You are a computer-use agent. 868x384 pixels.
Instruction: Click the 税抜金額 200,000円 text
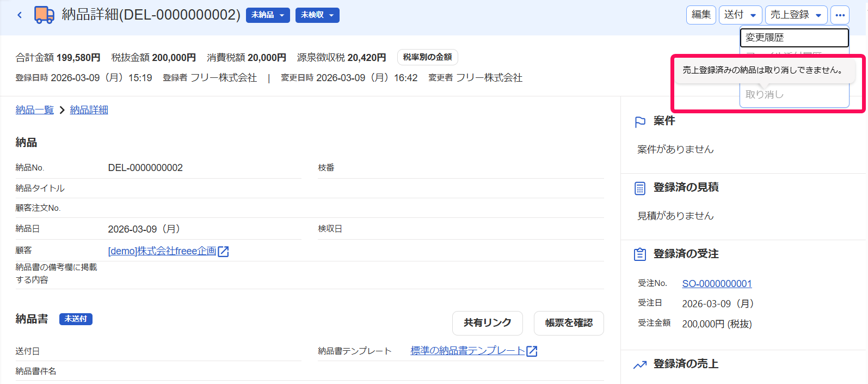coord(153,58)
